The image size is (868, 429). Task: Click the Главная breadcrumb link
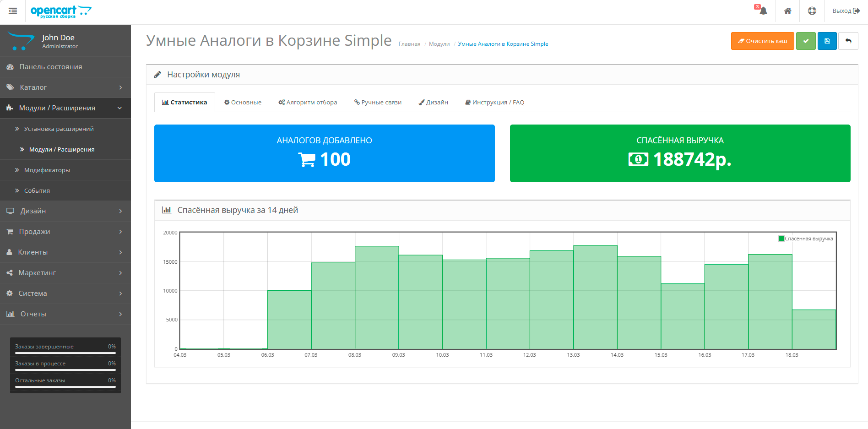pyautogui.click(x=409, y=44)
